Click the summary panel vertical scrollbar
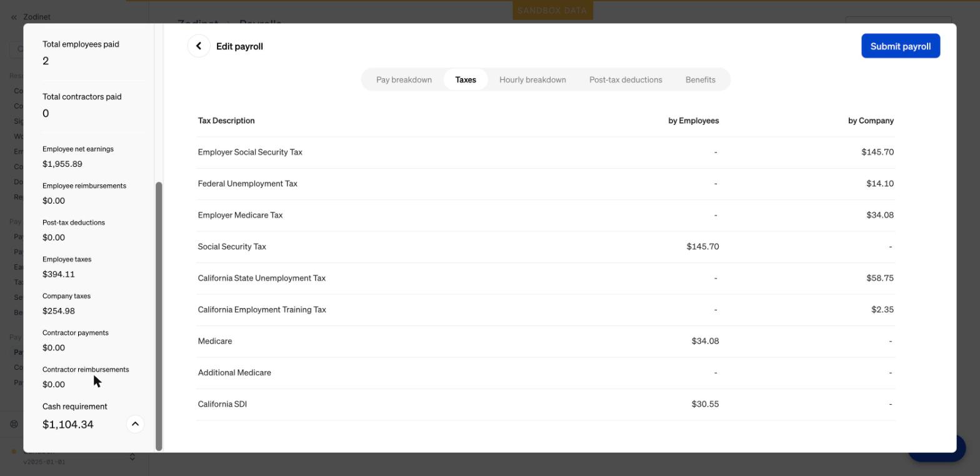980x476 pixels. [159, 316]
